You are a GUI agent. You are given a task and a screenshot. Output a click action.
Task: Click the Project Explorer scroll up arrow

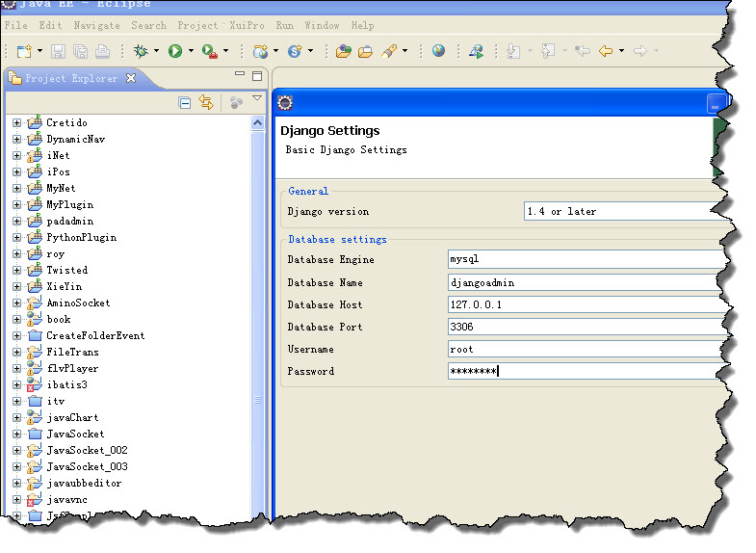(257, 123)
